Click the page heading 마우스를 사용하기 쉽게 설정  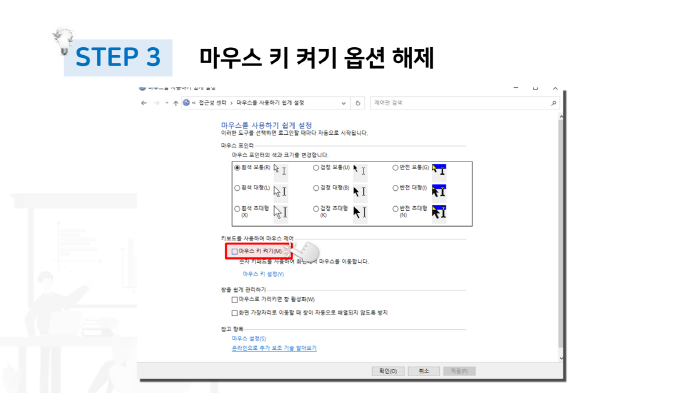[267, 125]
